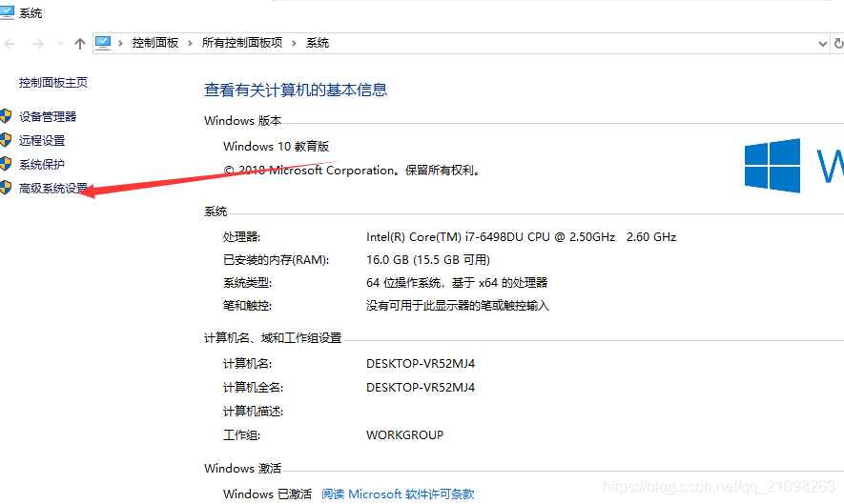Click the Windows 10 logo
844x504 pixels.
(772, 166)
